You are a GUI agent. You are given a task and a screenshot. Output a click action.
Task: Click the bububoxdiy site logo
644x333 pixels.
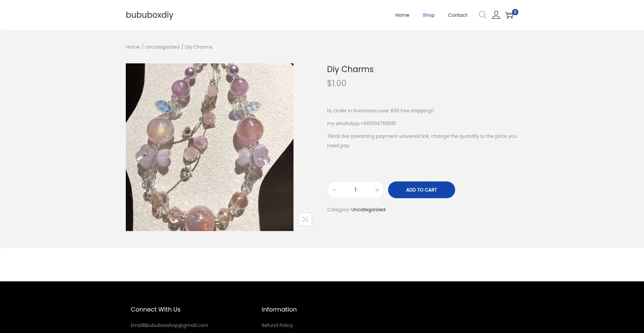150,15
